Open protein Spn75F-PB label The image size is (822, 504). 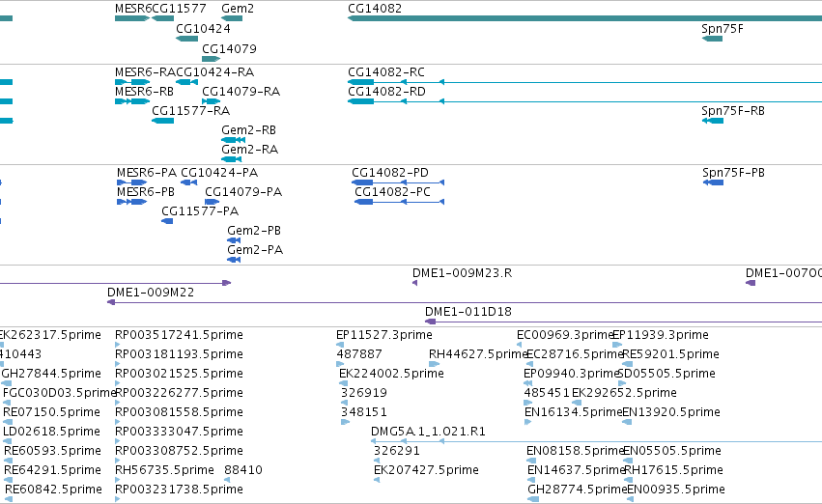coord(733,173)
